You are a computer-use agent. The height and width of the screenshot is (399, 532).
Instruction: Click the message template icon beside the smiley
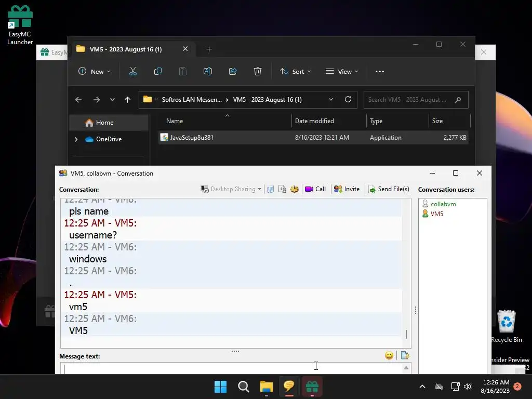click(405, 355)
